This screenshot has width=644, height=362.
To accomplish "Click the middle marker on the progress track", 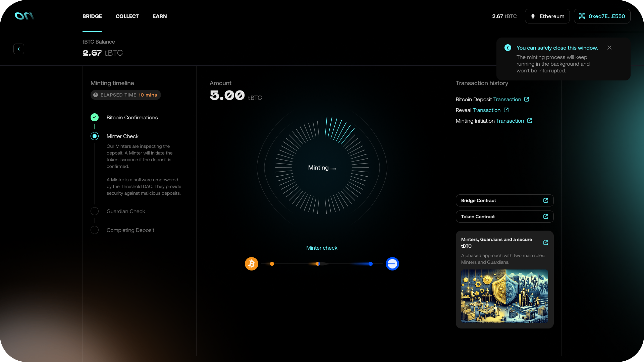I will coord(318,264).
